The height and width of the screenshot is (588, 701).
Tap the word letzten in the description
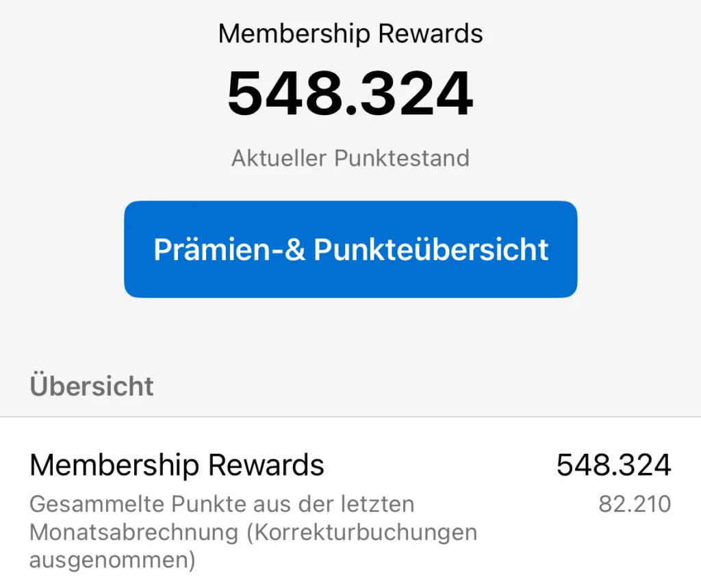pyautogui.click(x=378, y=504)
